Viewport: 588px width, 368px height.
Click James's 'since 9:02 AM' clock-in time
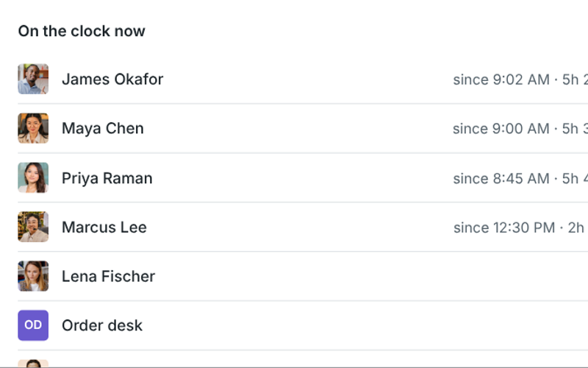[x=501, y=79]
